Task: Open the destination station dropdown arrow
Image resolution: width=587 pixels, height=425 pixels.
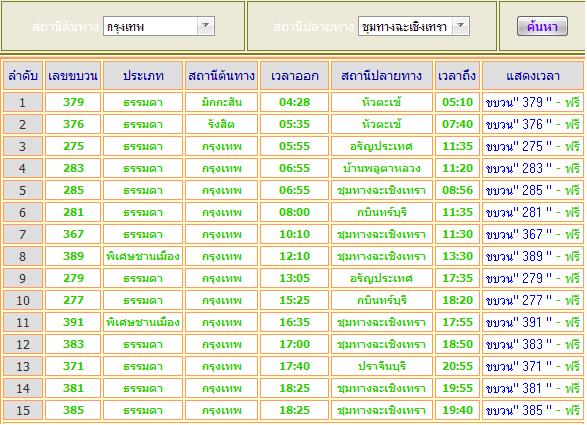Action: point(461,26)
